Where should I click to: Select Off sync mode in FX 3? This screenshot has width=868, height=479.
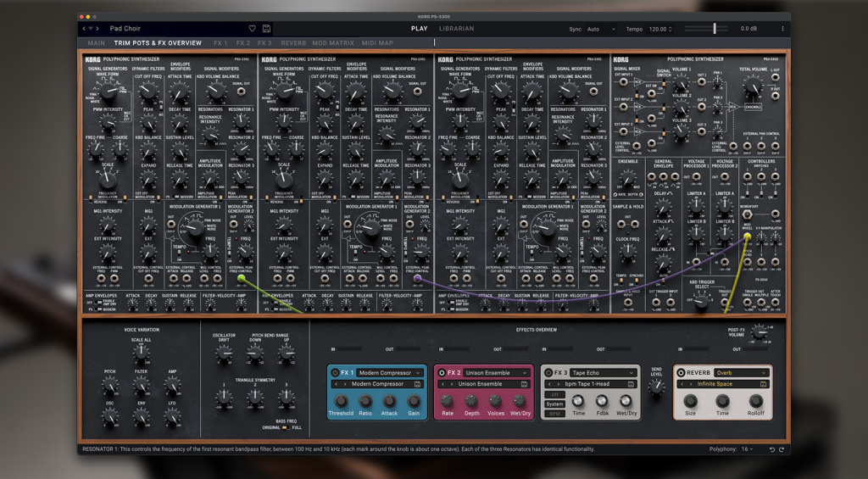pos(554,395)
